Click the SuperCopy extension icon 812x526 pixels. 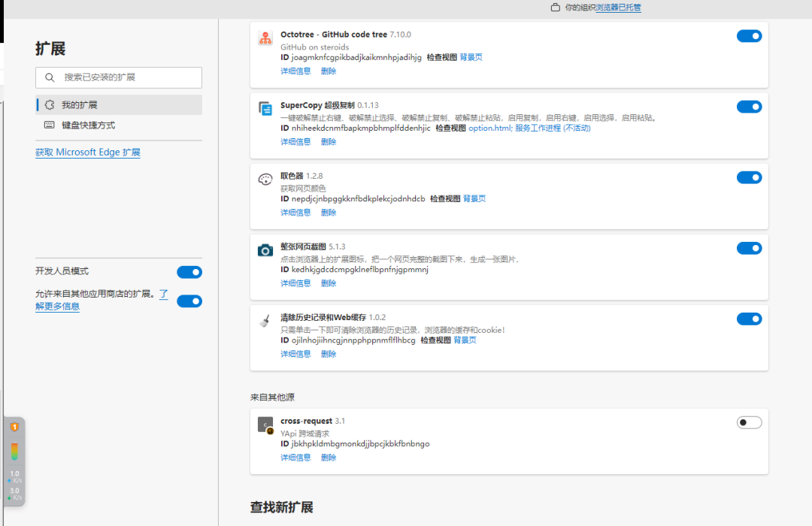click(265, 109)
